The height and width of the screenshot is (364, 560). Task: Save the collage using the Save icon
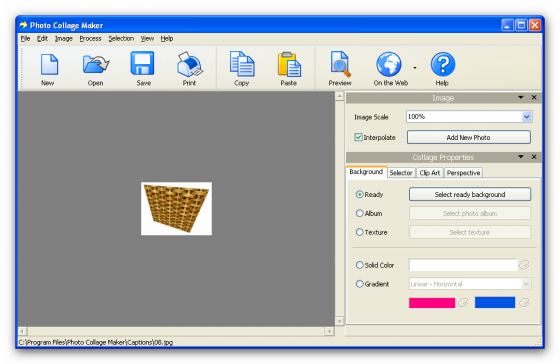click(x=142, y=64)
